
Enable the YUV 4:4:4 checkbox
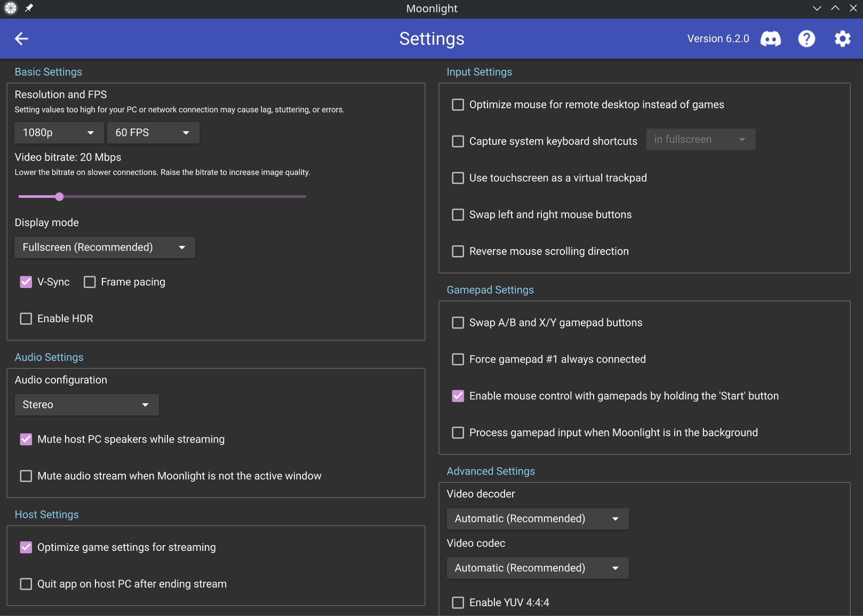pyautogui.click(x=458, y=603)
